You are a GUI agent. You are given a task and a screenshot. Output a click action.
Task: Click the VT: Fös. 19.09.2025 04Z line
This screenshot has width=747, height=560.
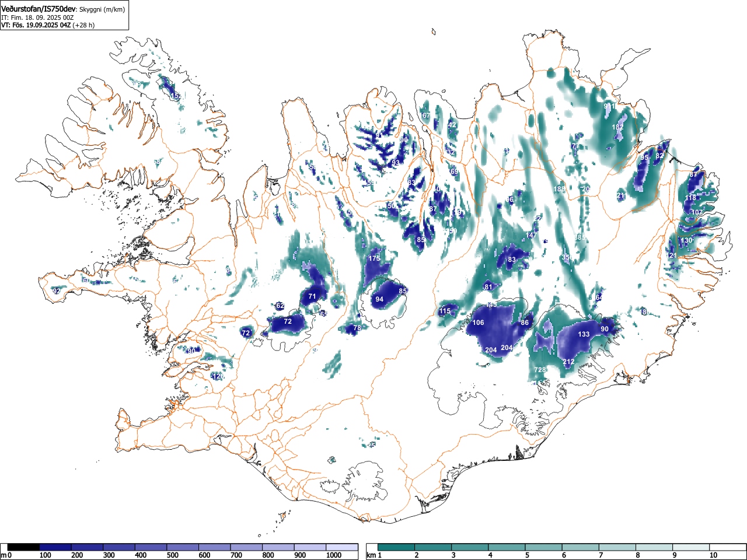36,25
